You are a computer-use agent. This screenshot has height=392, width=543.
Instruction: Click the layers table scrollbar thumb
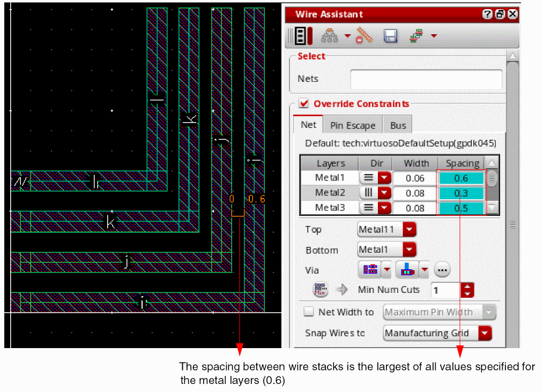point(492,179)
